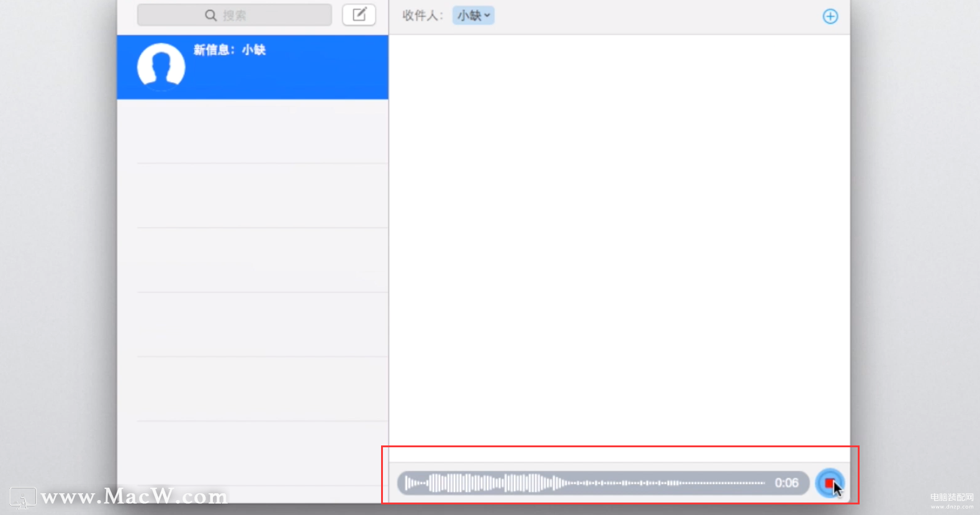Click the www.MacW.com watermark text

135,496
